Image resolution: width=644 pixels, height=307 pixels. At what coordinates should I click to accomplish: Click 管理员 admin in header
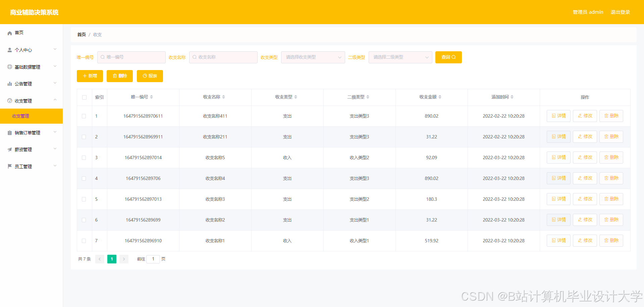[588, 12]
